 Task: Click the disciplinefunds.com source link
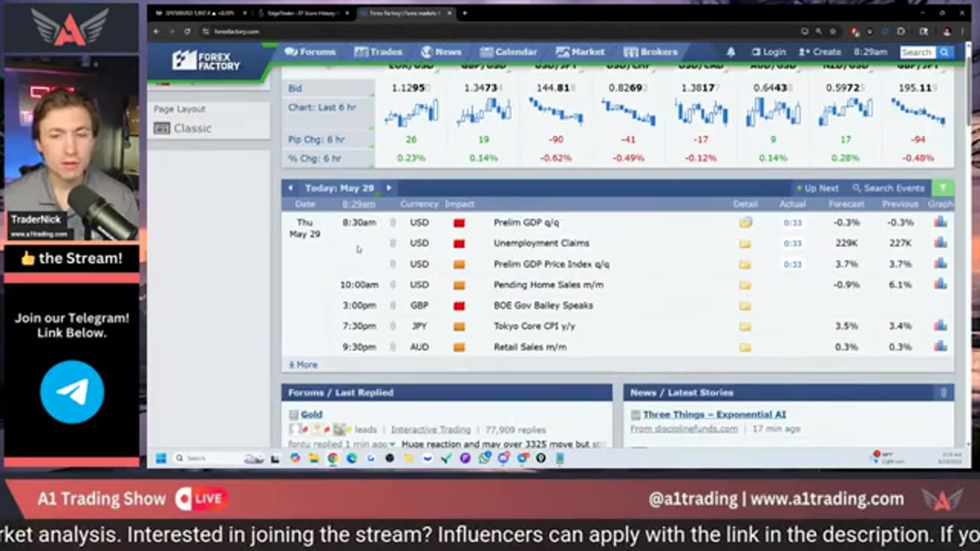point(684,429)
